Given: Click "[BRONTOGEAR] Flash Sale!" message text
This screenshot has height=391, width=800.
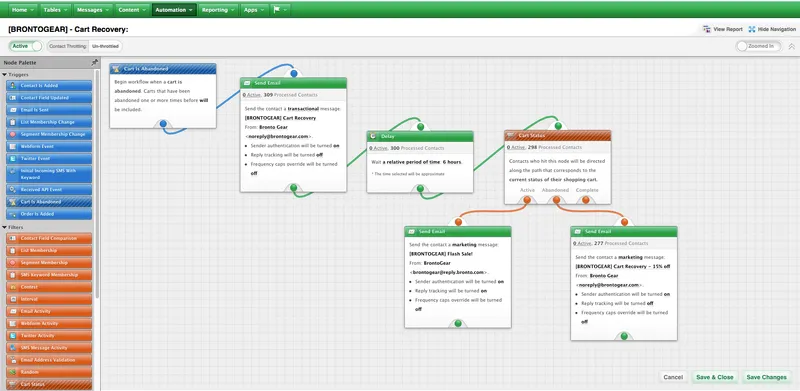Looking at the screenshot, I should pyautogui.click(x=440, y=254).
